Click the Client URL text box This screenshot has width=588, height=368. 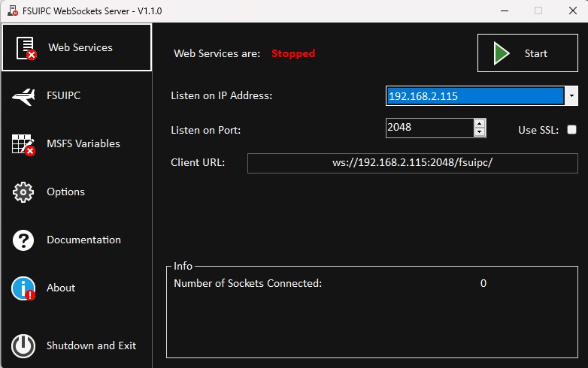click(413, 163)
